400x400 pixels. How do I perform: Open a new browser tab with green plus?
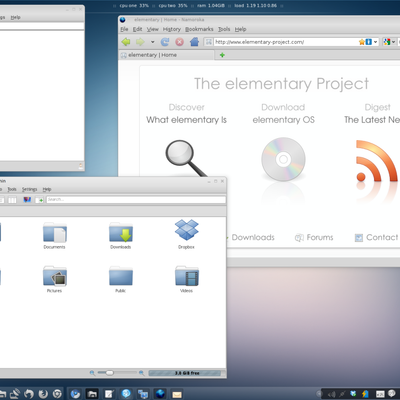[222, 55]
